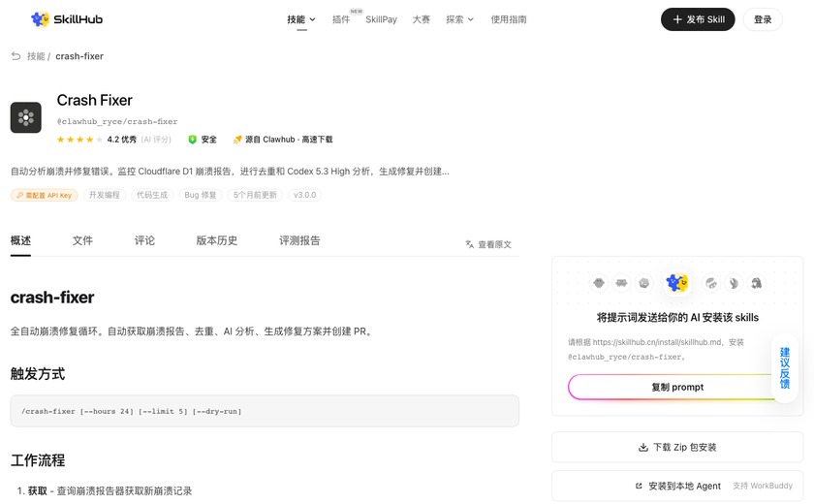
Task: Open the 插件 menu with NEW badge
Action: pos(341,19)
